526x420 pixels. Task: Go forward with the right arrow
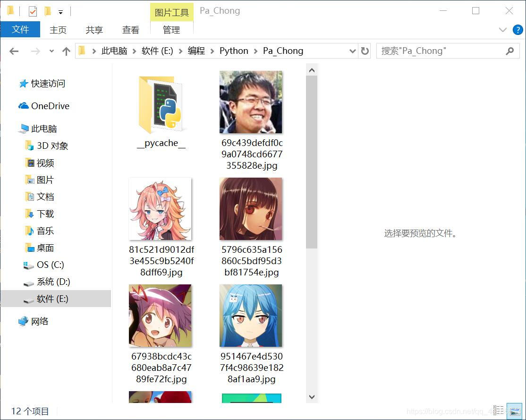(35, 51)
